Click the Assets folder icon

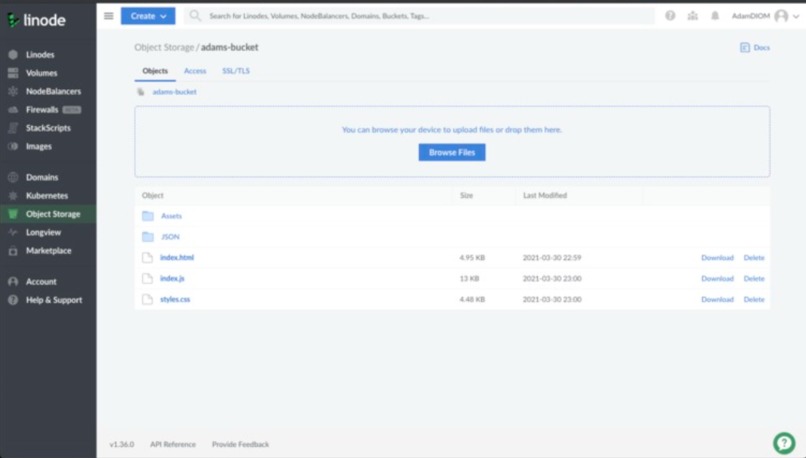148,216
